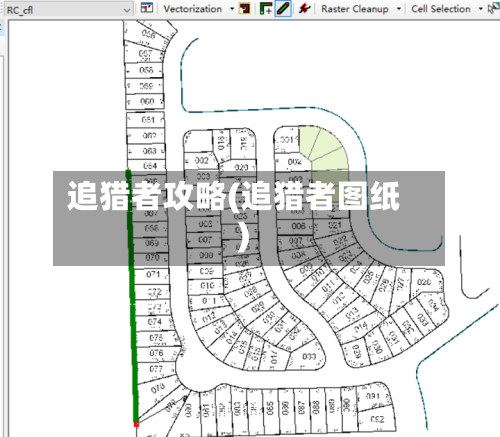Expand the Raster Cleanup dropdown arrow
The height and width of the screenshot is (437, 500).
click(x=399, y=9)
